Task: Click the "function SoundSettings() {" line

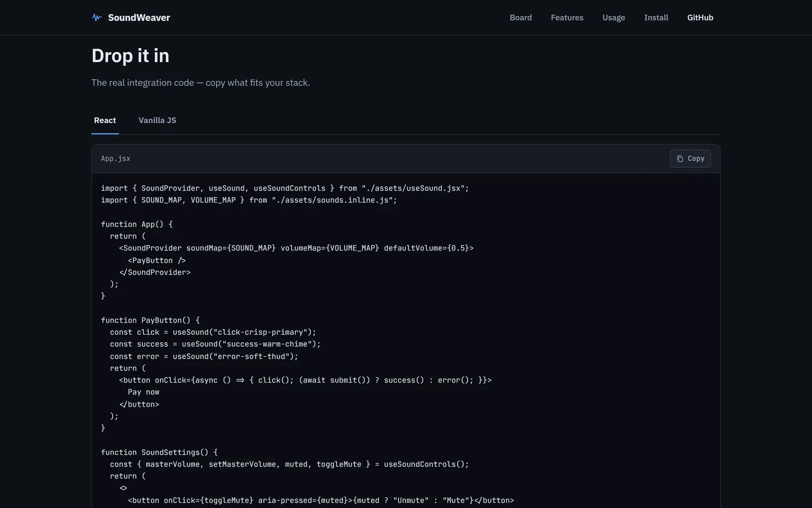Action: pyautogui.click(x=159, y=453)
